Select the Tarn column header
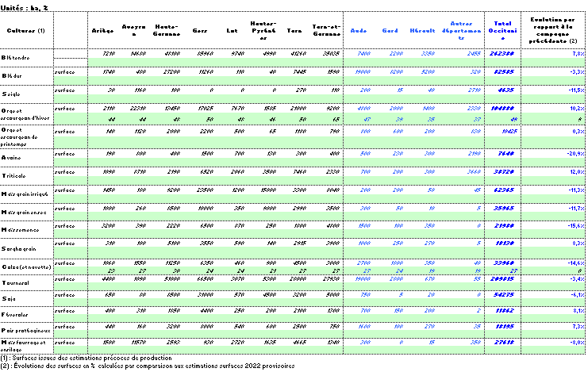The width and height of the screenshot is (588, 372). pyautogui.click(x=294, y=30)
